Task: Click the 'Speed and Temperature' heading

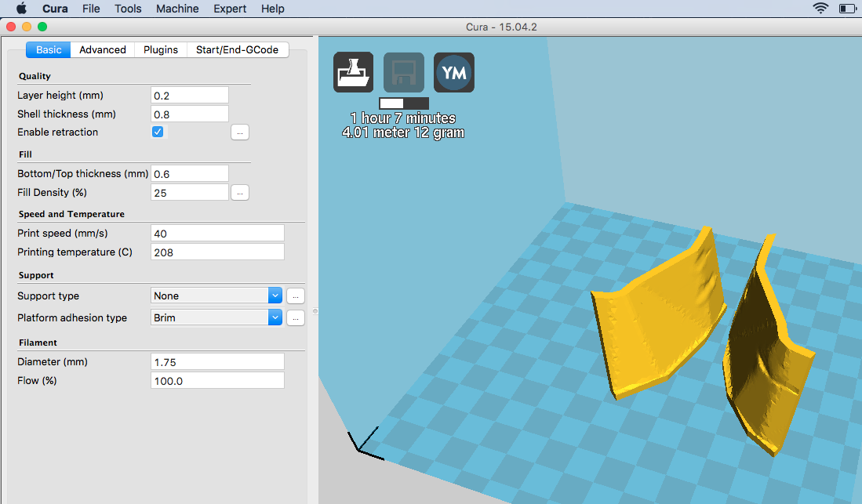Action: coord(71,214)
